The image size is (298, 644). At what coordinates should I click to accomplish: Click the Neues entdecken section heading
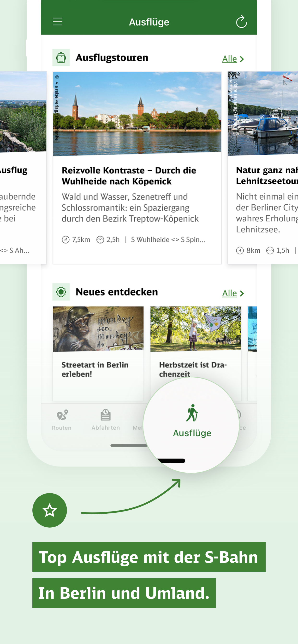pos(117,292)
